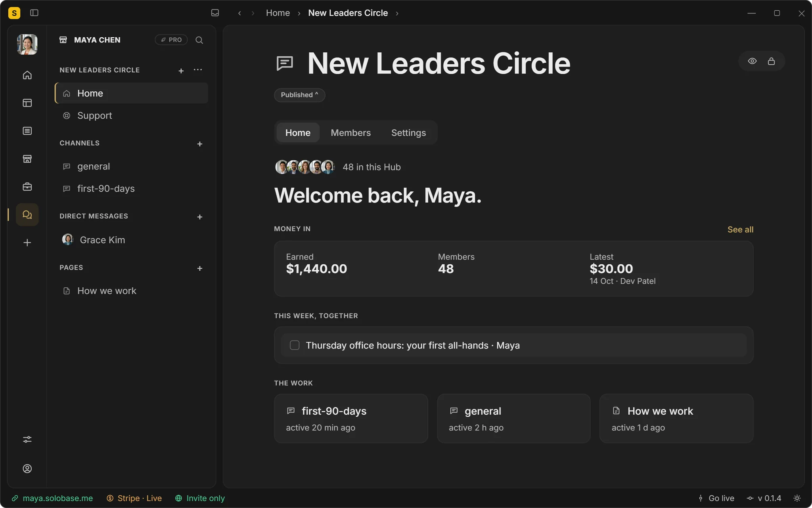812x508 pixels.
Task: Open Maya's profile avatar in the rail
Action: 27,44
